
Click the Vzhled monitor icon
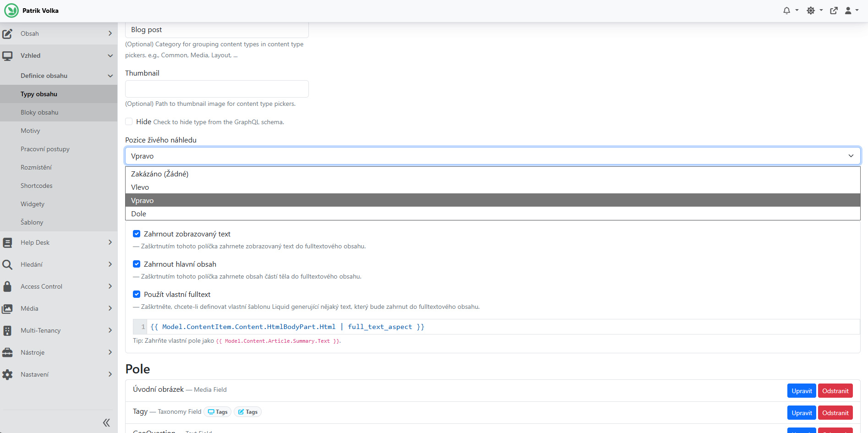point(7,56)
